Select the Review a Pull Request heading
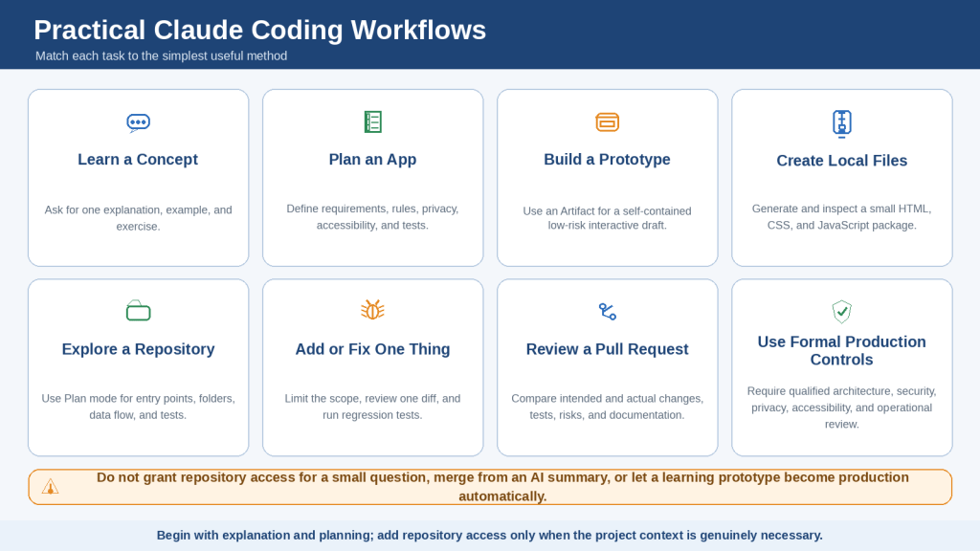The image size is (980, 551). 607,349
